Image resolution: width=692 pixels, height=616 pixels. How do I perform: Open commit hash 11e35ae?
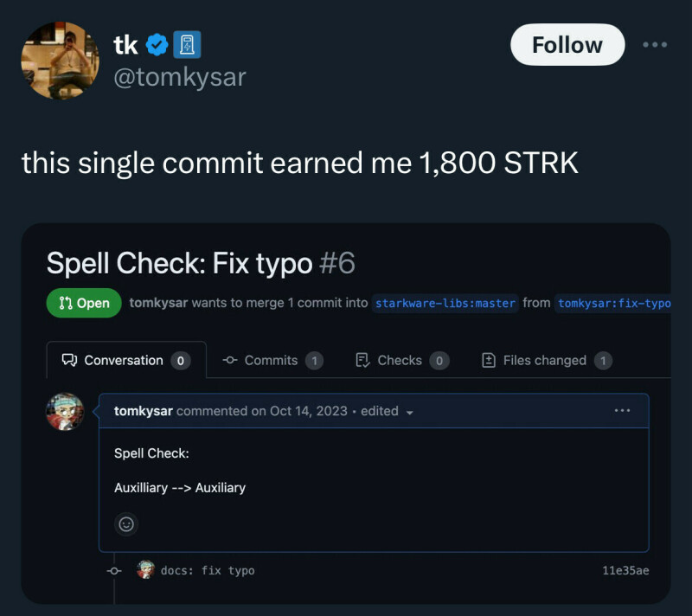pos(625,570)
